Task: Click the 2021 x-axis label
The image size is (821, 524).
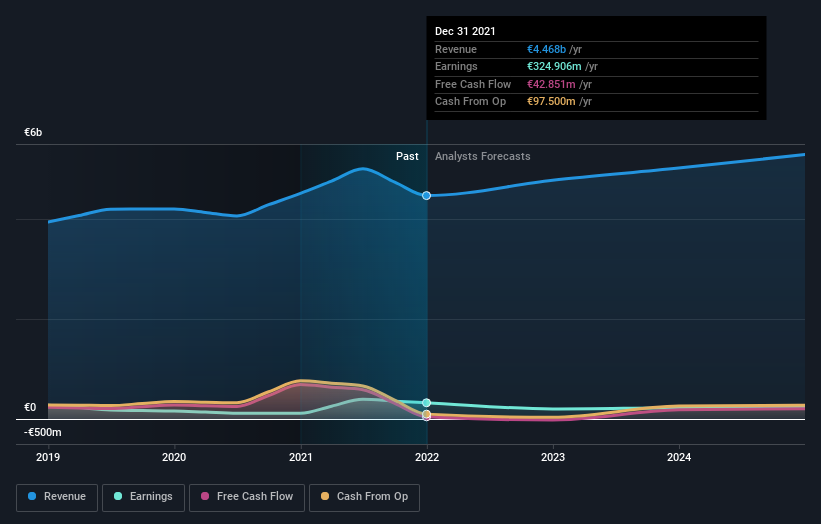Action: (x=301, y=457)
